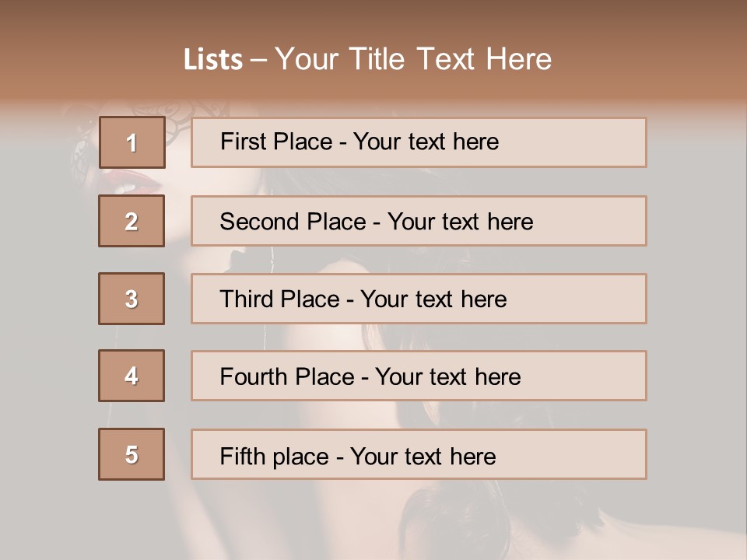
Task: Click the word Fifth in the bottom bar
Action: click(241, 456)
